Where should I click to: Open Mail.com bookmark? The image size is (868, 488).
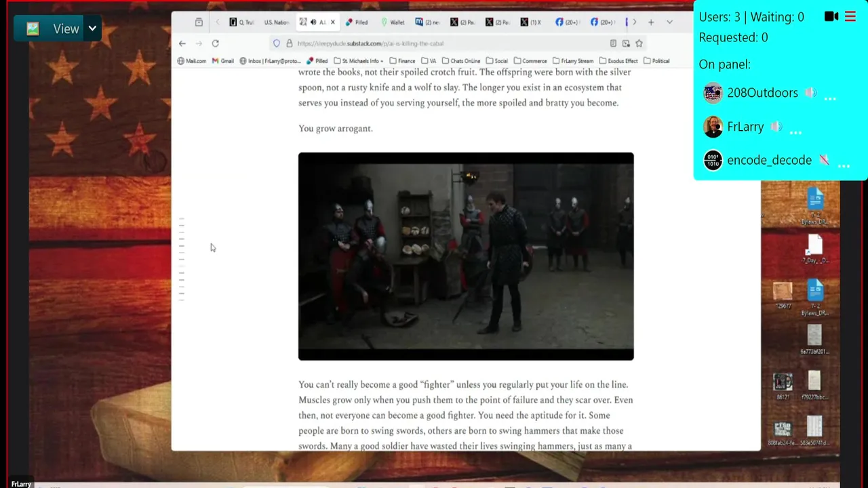[191, 61]
